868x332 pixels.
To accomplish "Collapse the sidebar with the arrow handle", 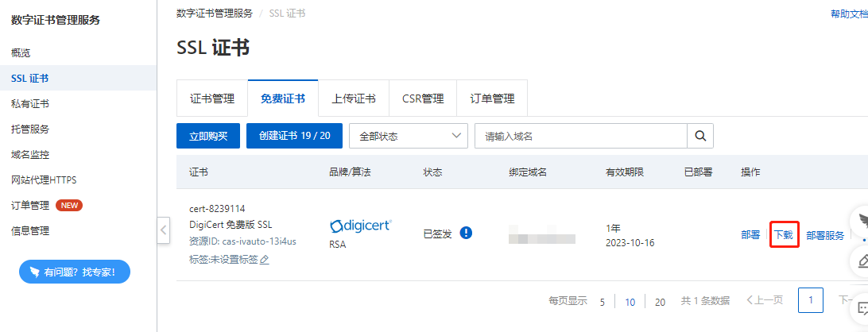I will click(x=163, y=231).
